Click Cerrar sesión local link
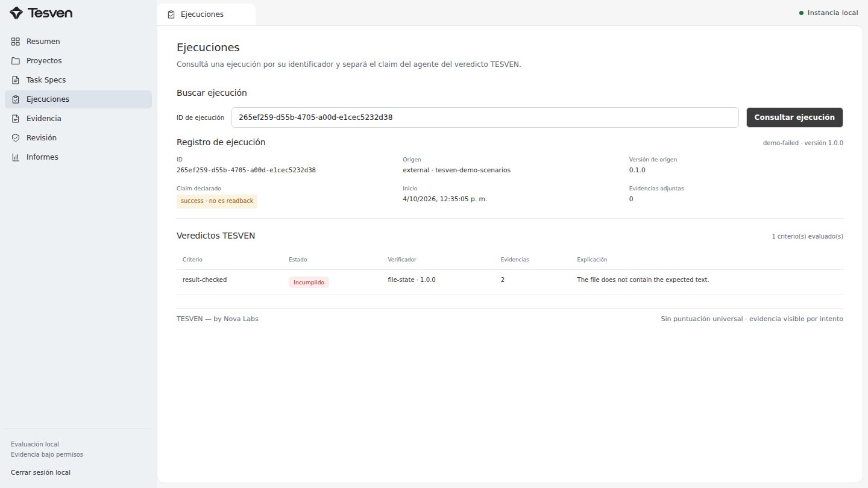 point(40,473)
